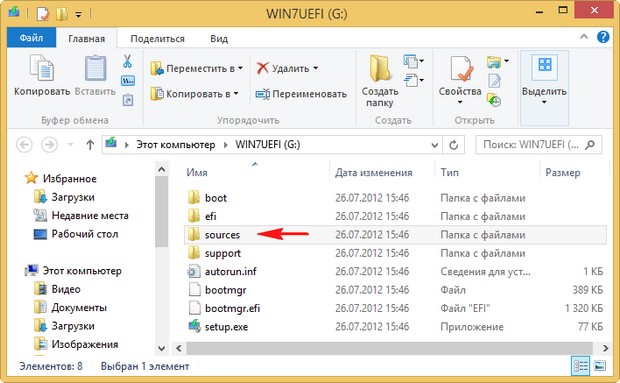The height and width of the screenshot is (383, 620).
Task: Open the New item dropdown in Create group
Action: 414,61
